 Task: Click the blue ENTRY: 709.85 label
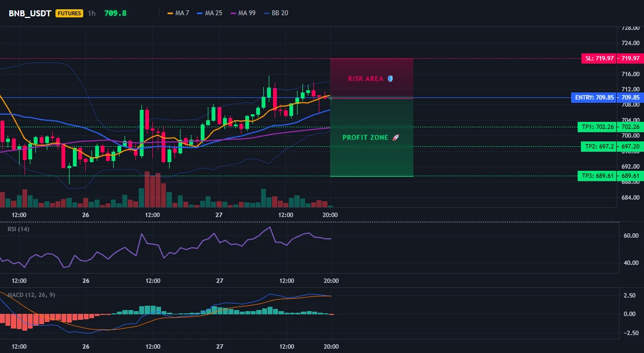[x=595, y=97]
